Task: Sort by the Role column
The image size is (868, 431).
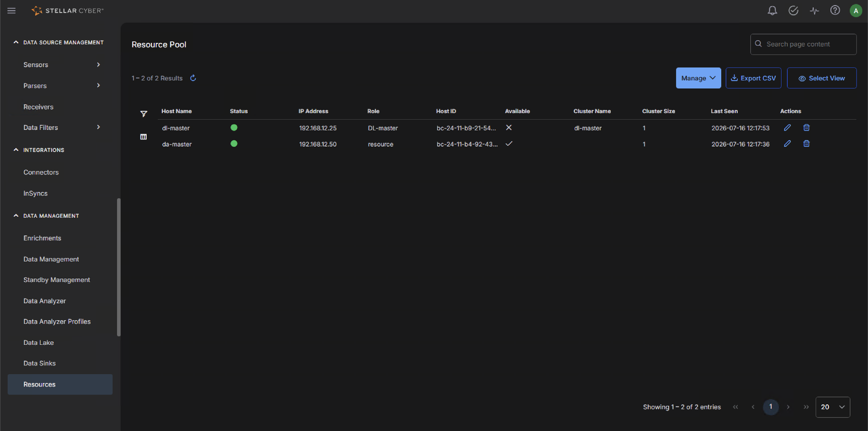Action: [x=373, y=111]
